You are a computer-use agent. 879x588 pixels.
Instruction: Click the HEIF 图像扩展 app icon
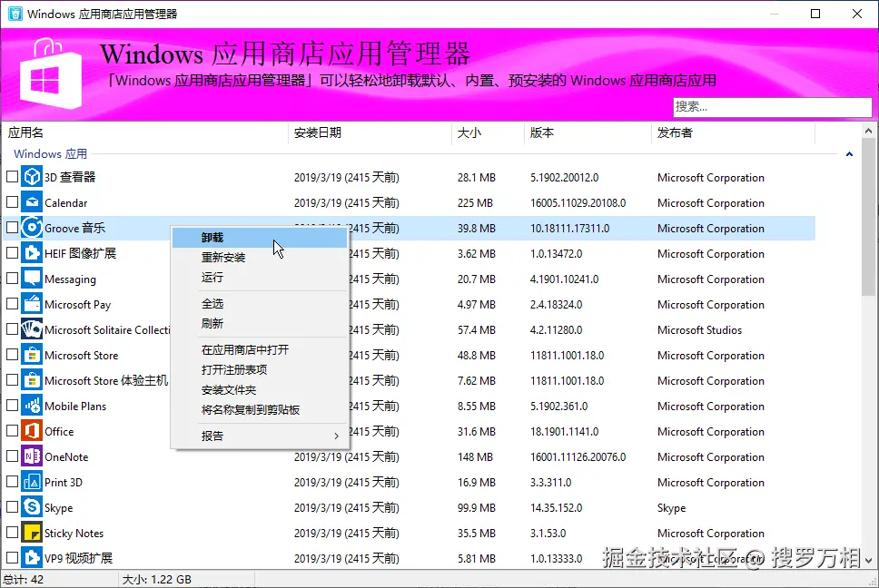point(32,253)
